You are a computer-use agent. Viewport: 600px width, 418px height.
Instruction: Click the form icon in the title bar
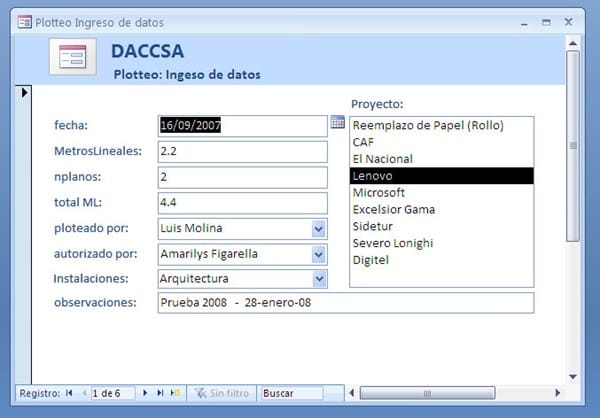(x=24, y=22)
